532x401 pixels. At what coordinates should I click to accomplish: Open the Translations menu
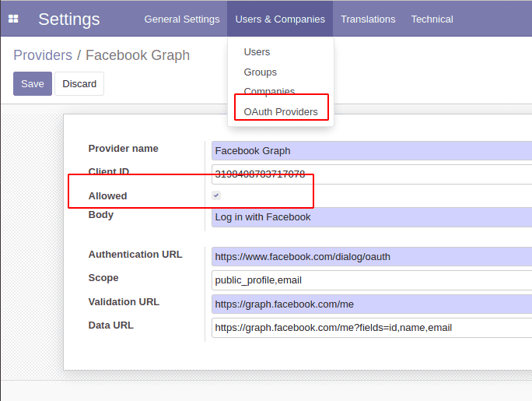coord(368,19)
